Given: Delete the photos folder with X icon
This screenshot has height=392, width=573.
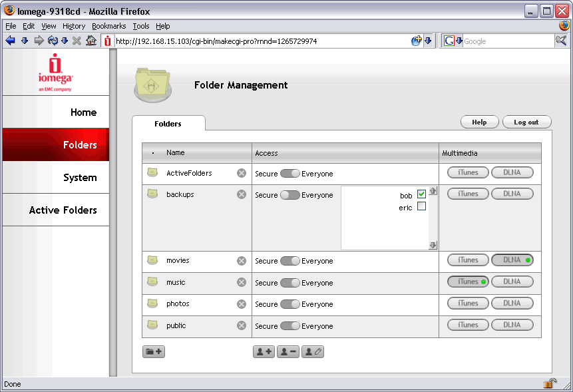Looking at the screenshot, I should tap(241, 304).
